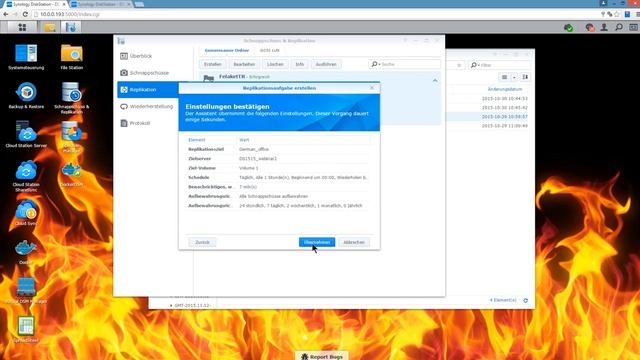Screen dimensions: 640x360
Task: Close the Replikationsaufgabe erstellen dialog
Action: pos(372,88)
